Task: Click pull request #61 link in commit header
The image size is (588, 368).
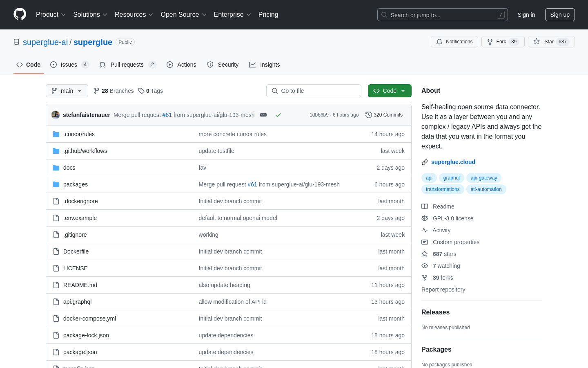Action: (167, 115)
